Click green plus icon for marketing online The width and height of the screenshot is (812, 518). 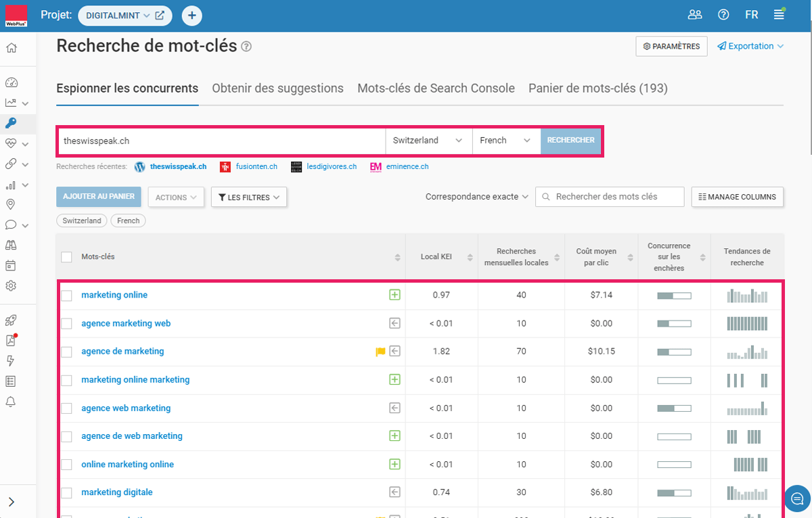pos(394,295)
